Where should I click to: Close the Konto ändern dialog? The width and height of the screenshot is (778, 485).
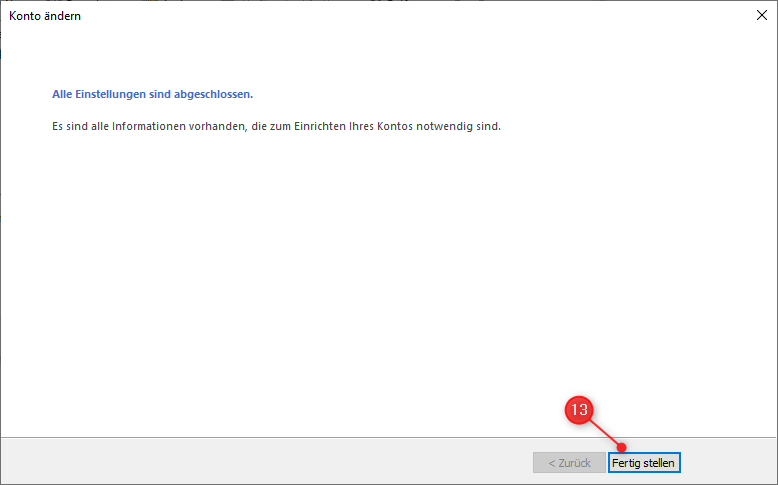(x=761, y=15)
